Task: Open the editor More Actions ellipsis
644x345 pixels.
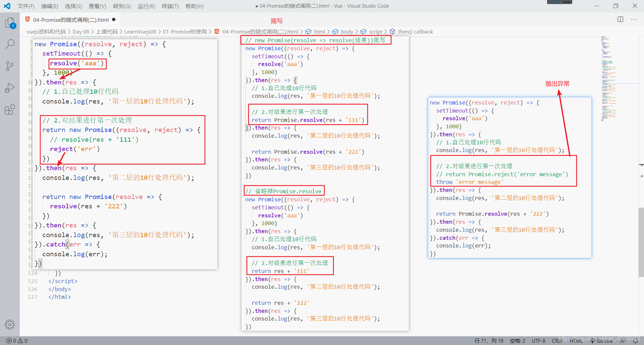Action: (633, 19)
